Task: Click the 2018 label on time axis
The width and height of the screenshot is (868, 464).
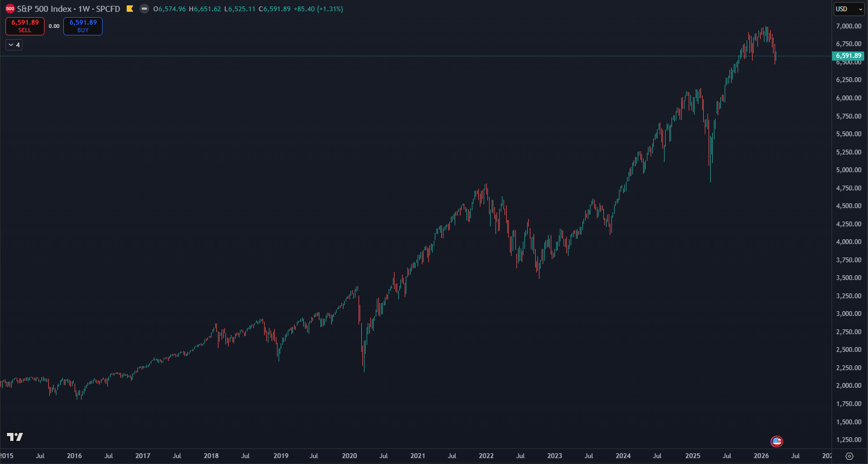Action: [x=211, y=456]
